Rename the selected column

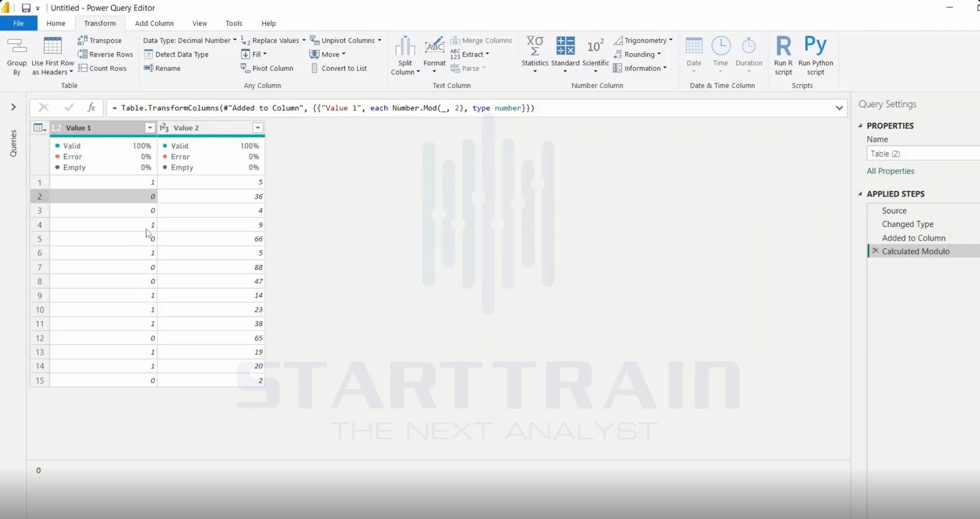click(x=162, y=68)
